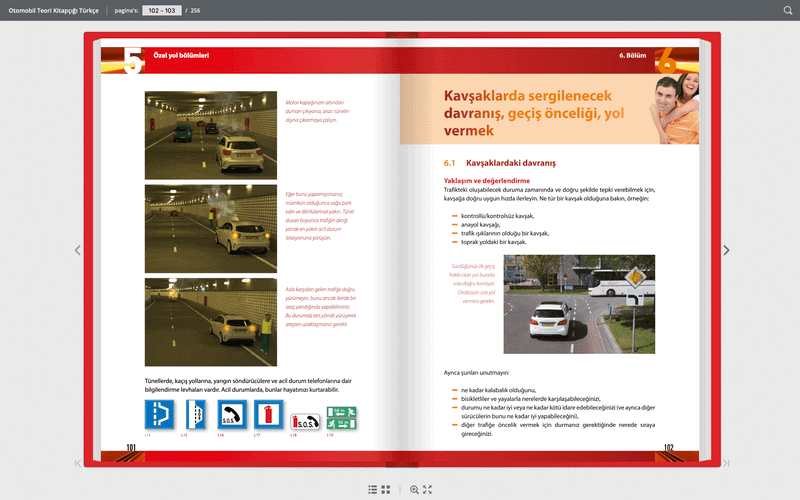Click the heading 6.1 Kavşaklardaki davranış
Screen dimensions: 800x500
(500, 163)
